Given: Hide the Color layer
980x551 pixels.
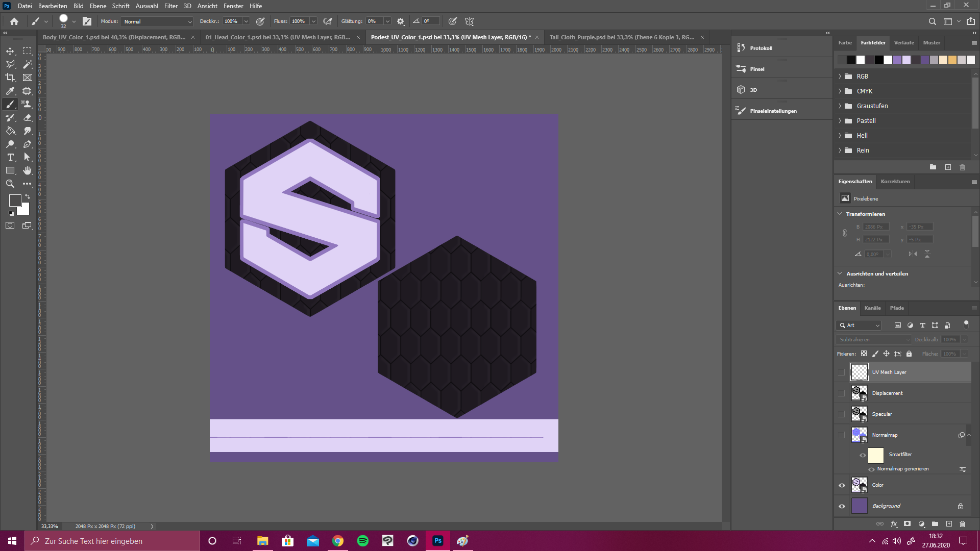Looking at the screenshot, I should pyautogui.click(x=842, y=485).
